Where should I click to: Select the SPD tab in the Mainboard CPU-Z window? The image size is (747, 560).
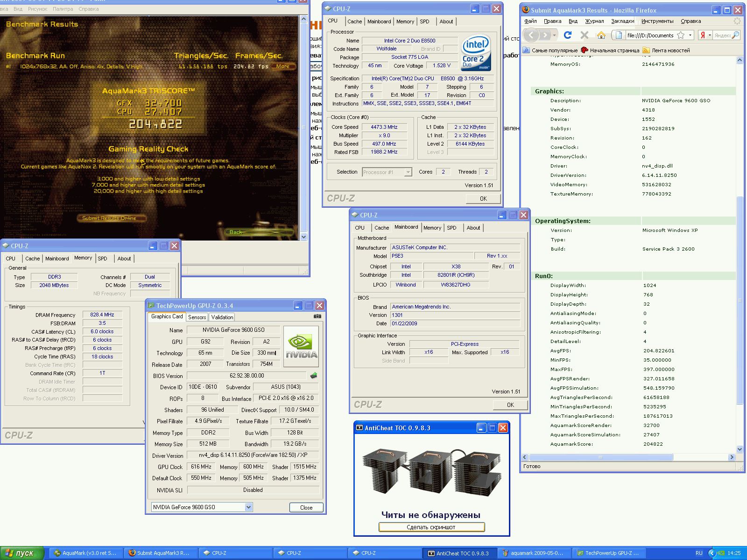pos(451,228)
